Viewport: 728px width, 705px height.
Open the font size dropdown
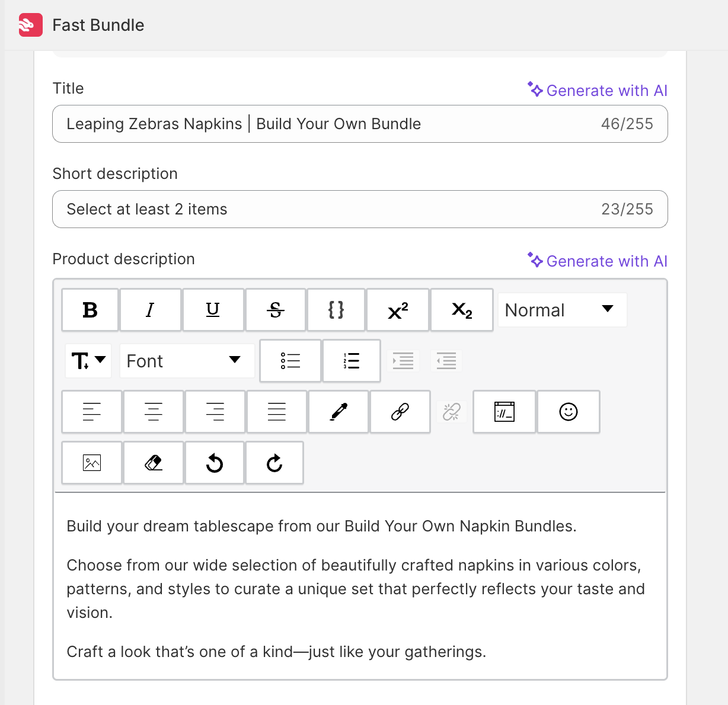(x=88, y=361)
